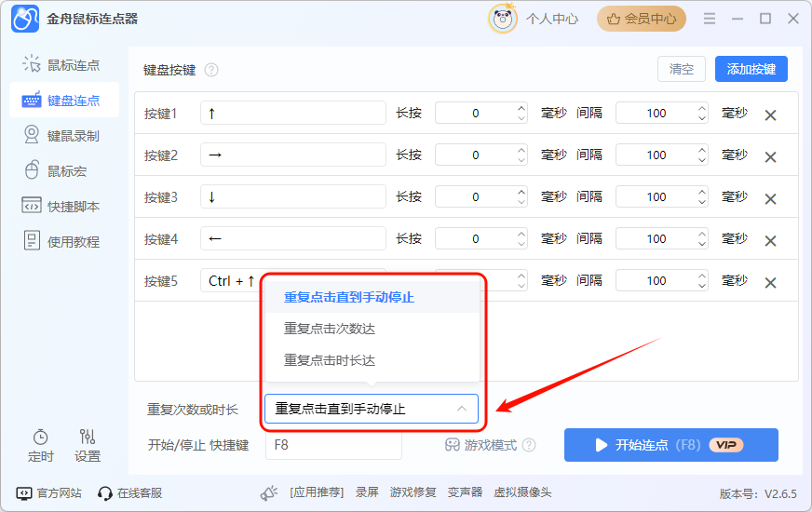Click the panda avatar icon
This screenshot has width=812, height=512.
point(502,20)
